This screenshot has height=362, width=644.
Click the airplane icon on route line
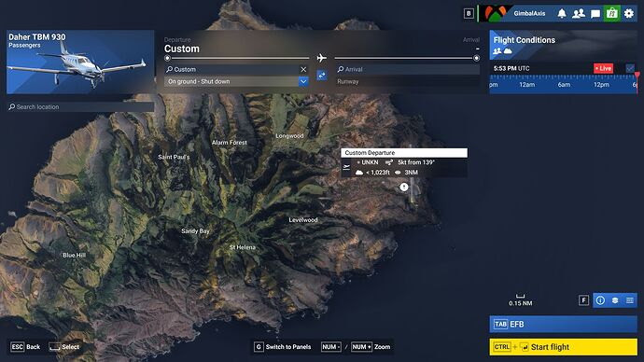[x=322, y=58]
